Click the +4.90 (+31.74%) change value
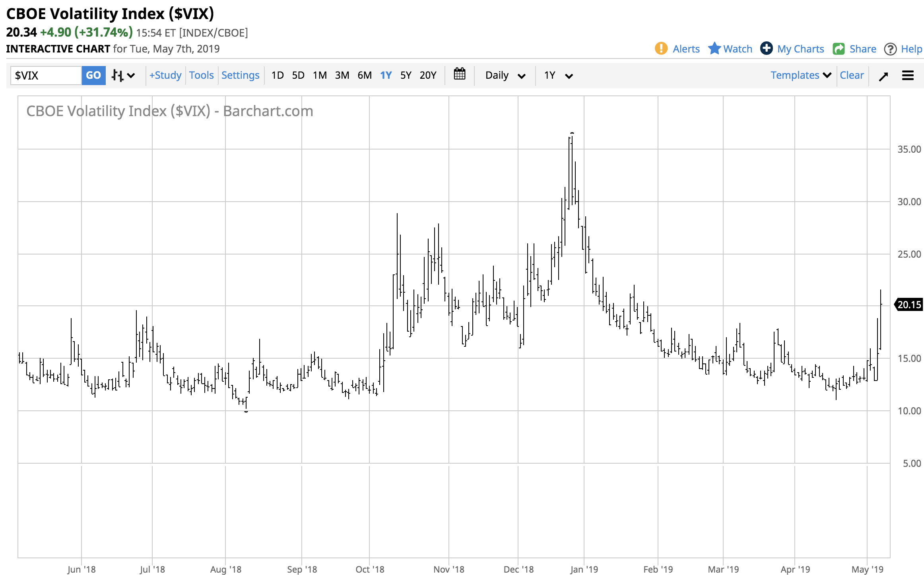Viewport: 924px width, 575px height. [86, 32]
